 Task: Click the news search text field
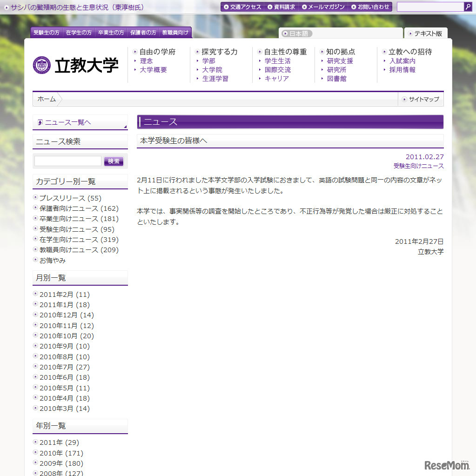(68, 161)
